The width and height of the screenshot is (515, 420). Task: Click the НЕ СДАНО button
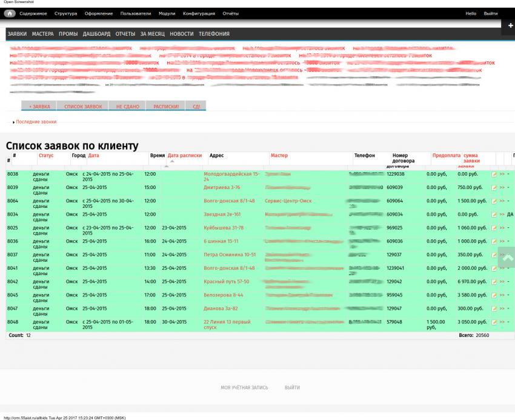point(127,106)
